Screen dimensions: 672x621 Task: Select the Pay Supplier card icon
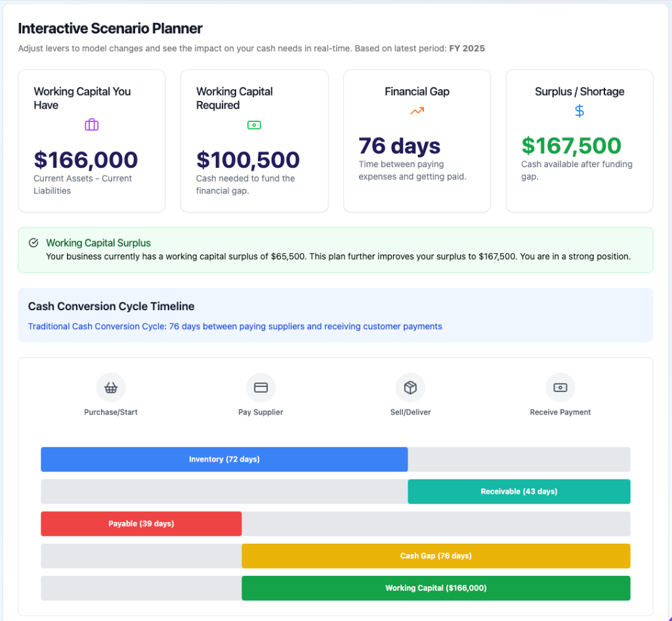261,388
